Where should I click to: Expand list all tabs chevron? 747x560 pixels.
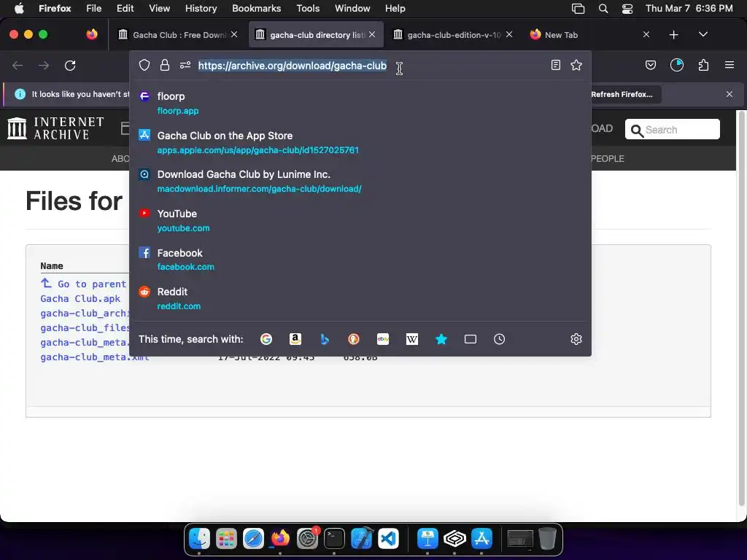703,34
